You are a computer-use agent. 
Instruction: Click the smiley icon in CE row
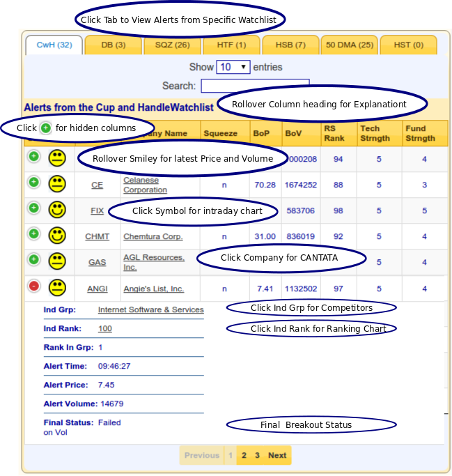click(57, 184)
